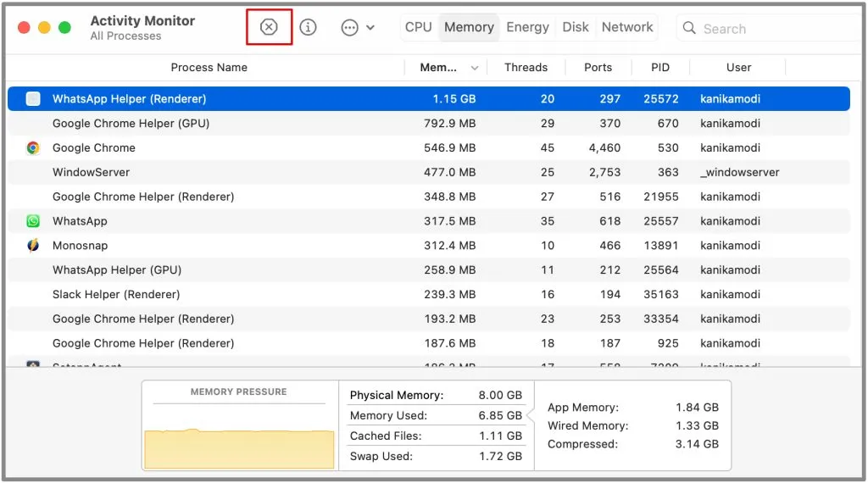Select the Google Chrome process name

(x=93, y=147)
